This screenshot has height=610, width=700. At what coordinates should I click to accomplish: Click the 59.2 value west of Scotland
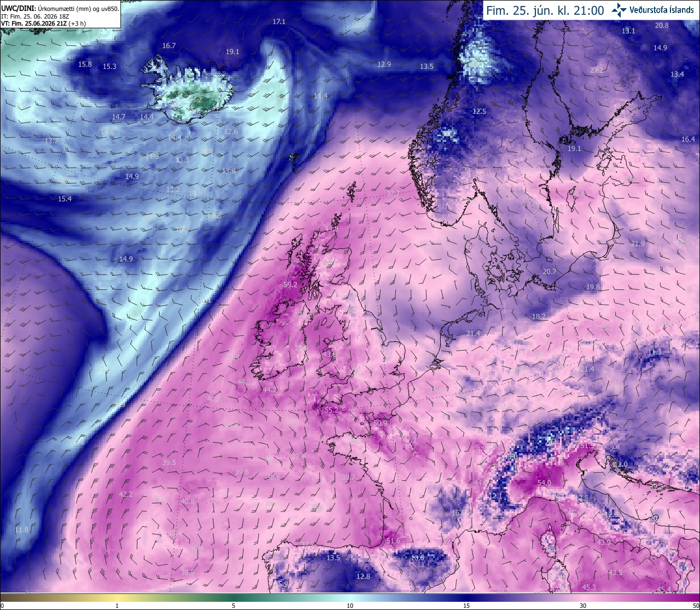click(x=290, y=284)
